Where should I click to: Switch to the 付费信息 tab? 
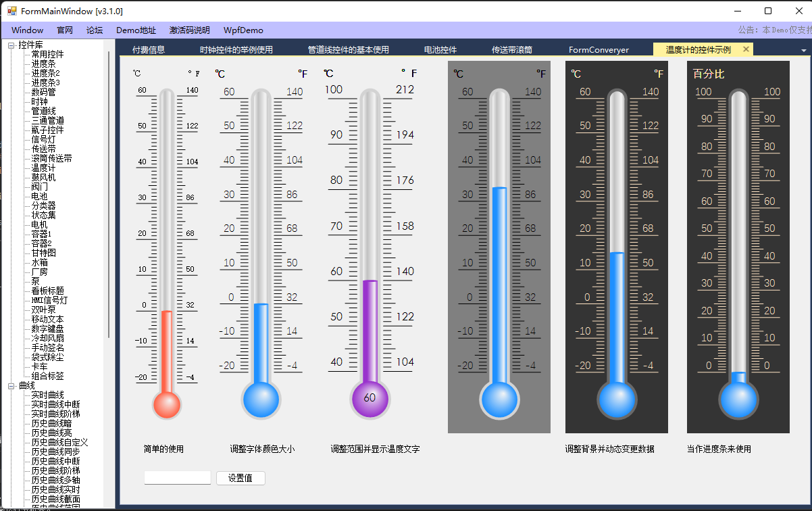coord(148,50)
